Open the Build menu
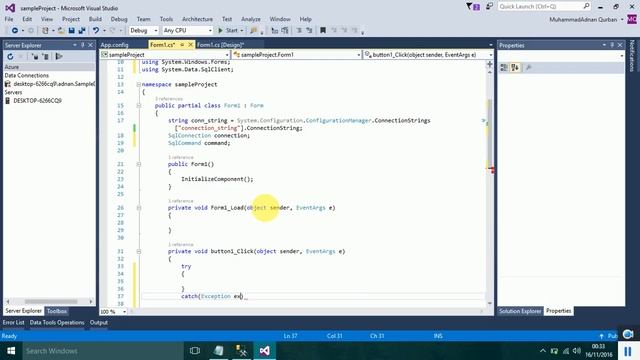 tap(95, 19)
